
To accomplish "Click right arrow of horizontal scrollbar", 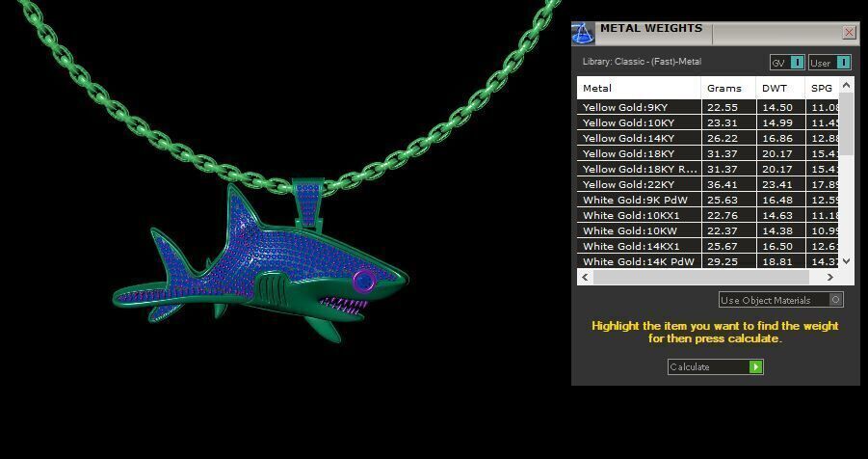I will pyautogui.click(x=829, y=277).
